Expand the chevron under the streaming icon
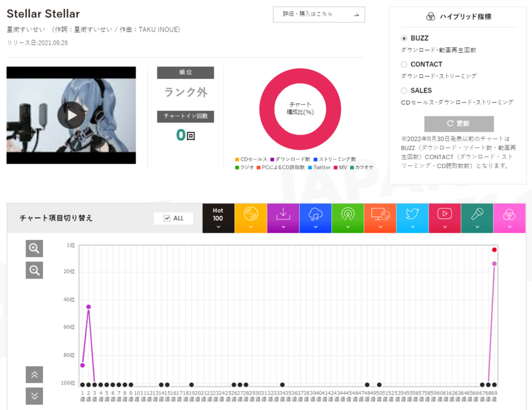This screenshot has height=410, width=532. click(x=316, y=227)
